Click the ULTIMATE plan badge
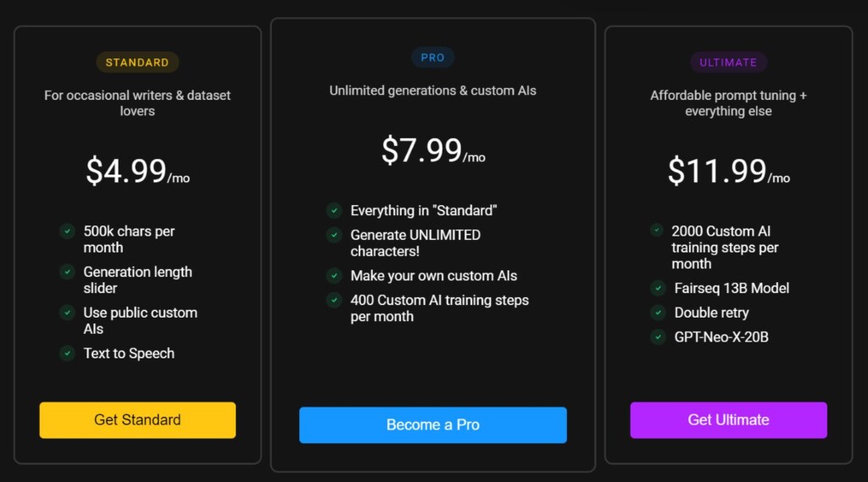Screen dimensions: 868x482 point(728,62)
